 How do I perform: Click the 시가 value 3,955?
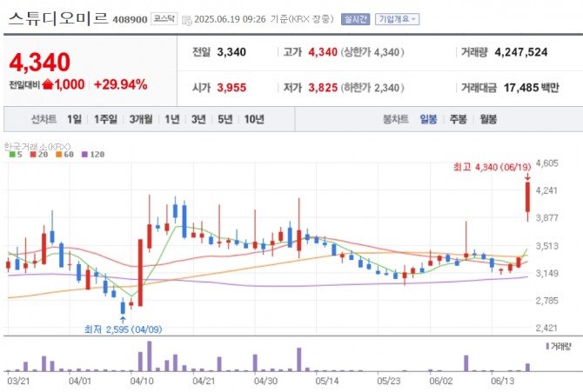coord(231,88)
